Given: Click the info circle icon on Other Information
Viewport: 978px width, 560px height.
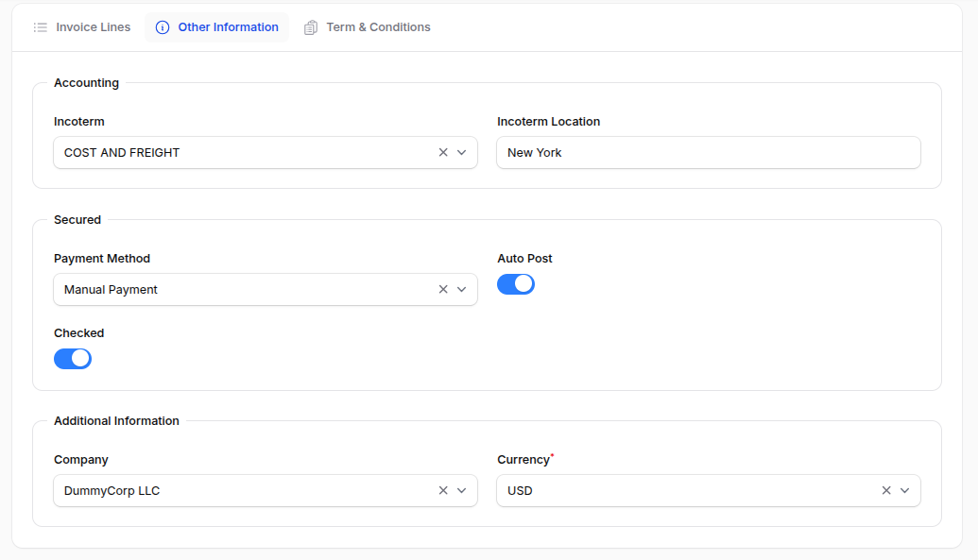Looking at the screenshot, I should tap(163, 27).
